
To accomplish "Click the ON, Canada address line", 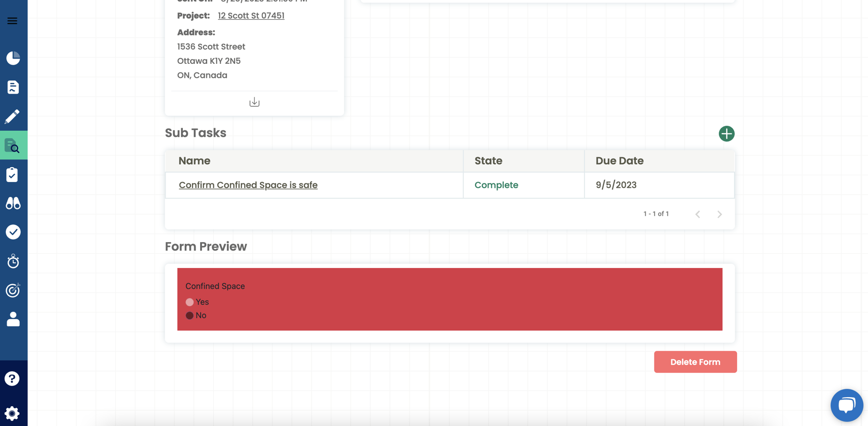I will (202, 75).
